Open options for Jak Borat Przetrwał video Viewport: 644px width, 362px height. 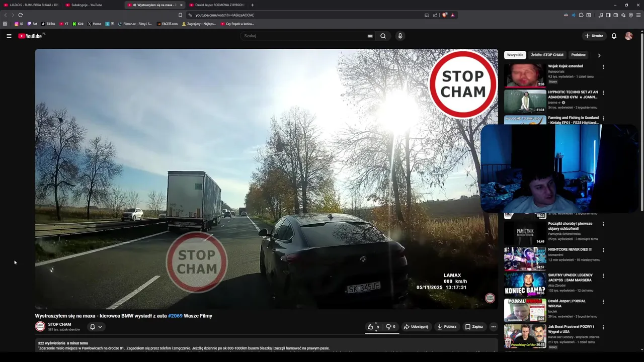click(603, 327)
